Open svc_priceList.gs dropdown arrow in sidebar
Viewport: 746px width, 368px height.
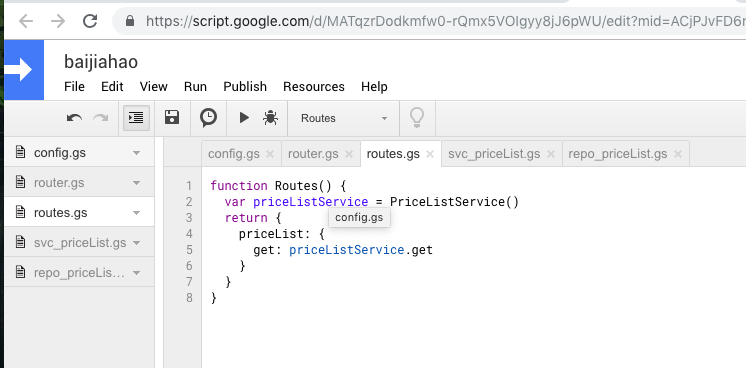[x=137, y=243]
